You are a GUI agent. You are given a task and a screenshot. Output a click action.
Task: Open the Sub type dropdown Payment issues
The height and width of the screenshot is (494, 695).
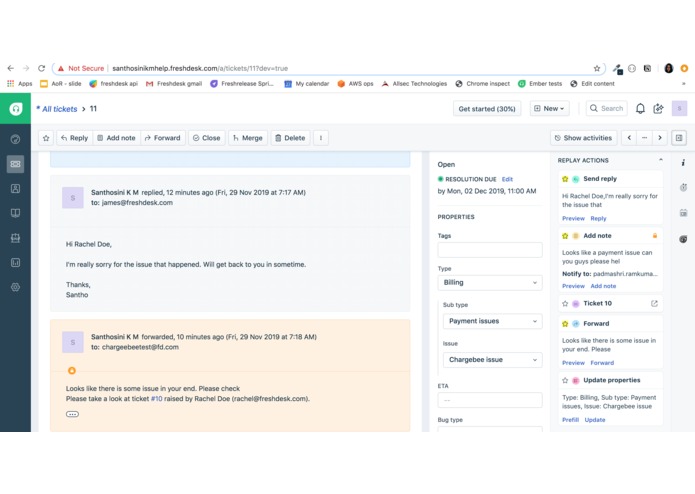(492, 321)
